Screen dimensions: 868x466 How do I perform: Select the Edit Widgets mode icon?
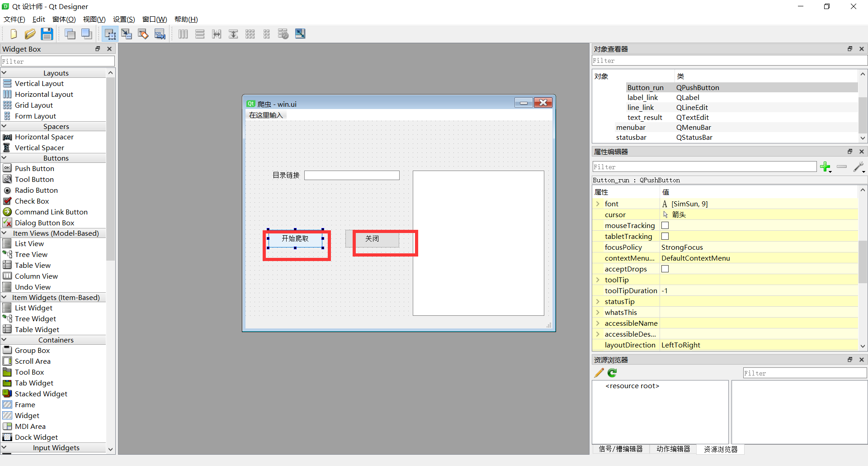[110, 34]
